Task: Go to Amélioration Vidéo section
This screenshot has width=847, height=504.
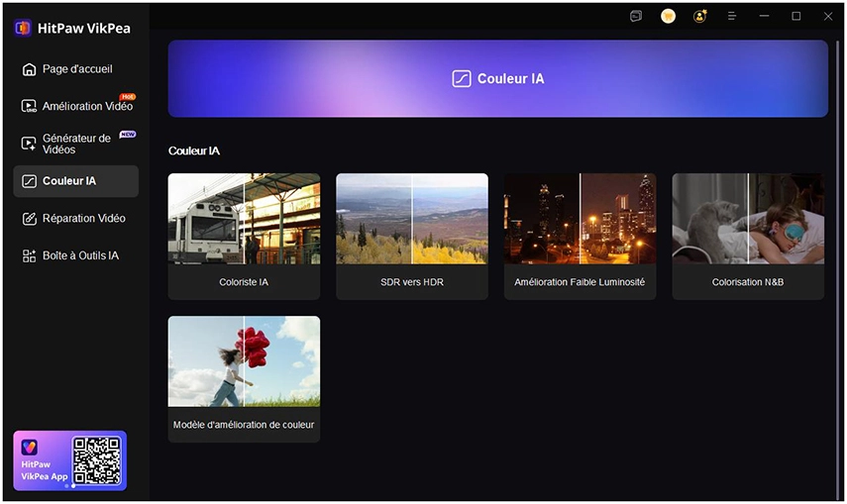Action: [x=87, y=106]
